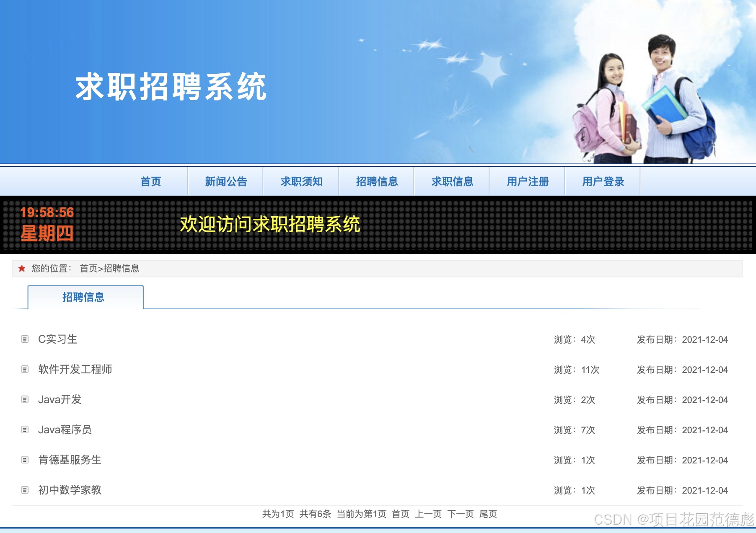Open the 求职须知 menu item
Screen dimensions: 756x533
(302, 181)
